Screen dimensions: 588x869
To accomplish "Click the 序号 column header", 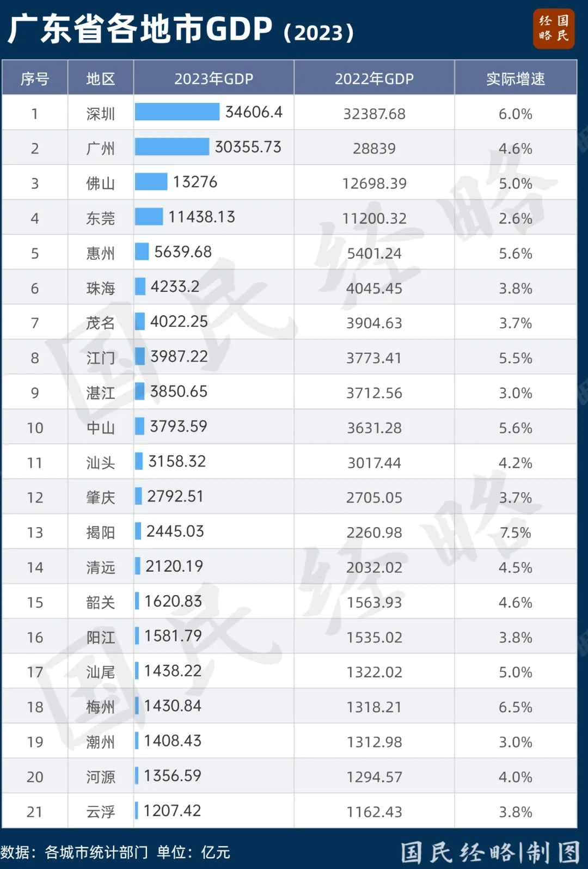I will click(35, 79).
